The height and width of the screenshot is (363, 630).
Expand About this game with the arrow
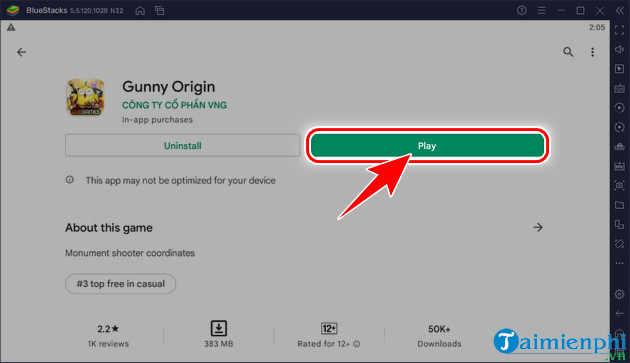pos(538,228)
